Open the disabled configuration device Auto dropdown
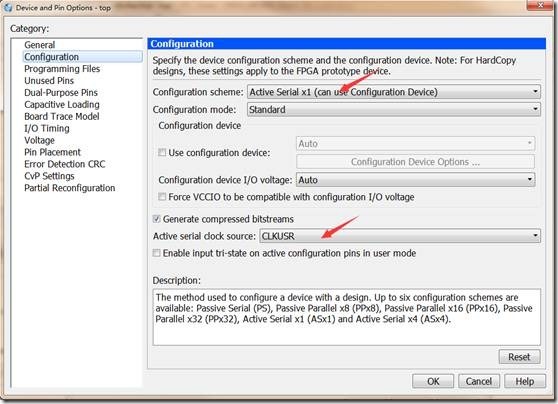 click(415, 144)
